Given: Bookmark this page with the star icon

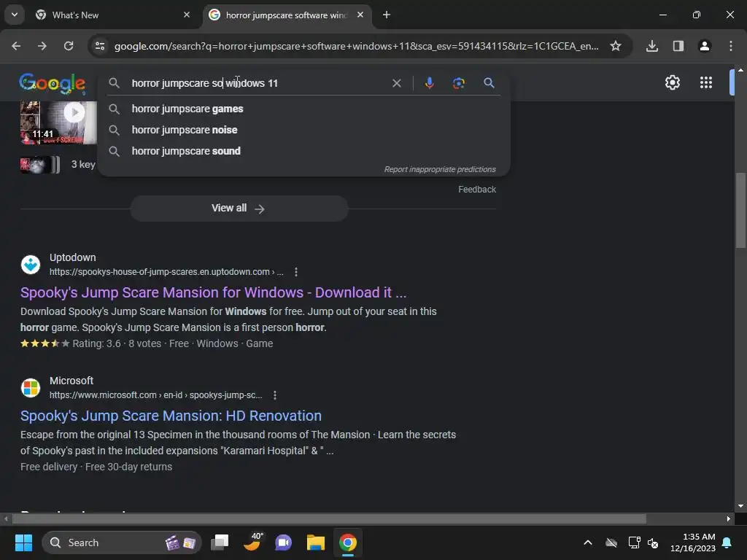Looking at the screenshot, I should [x=616, y=46].
